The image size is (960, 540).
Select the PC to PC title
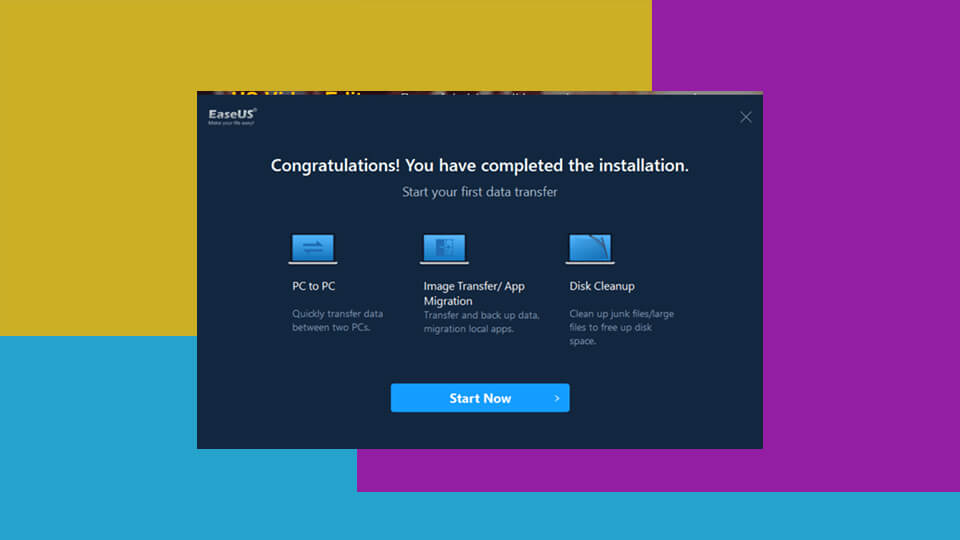[x=313, y=286]
